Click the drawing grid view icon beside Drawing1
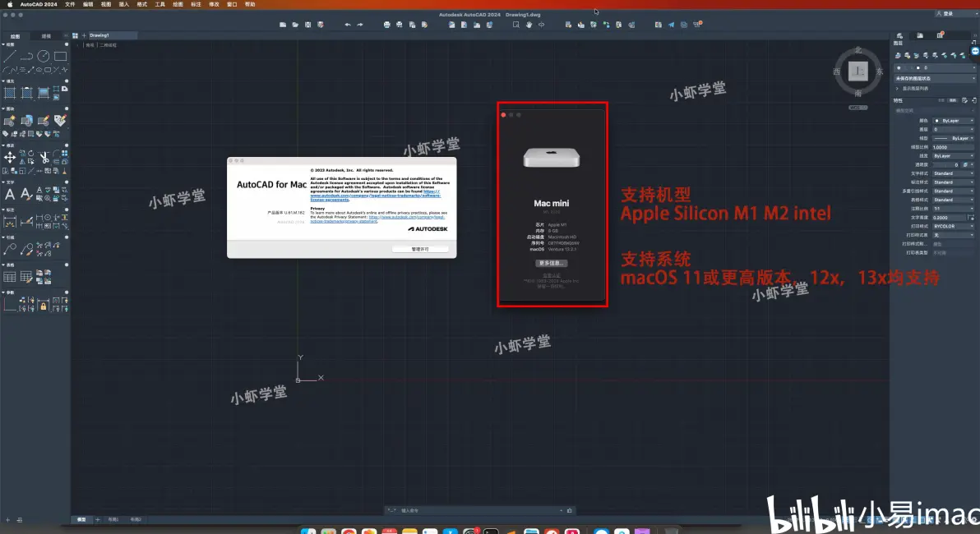 (x=75, y=35)
